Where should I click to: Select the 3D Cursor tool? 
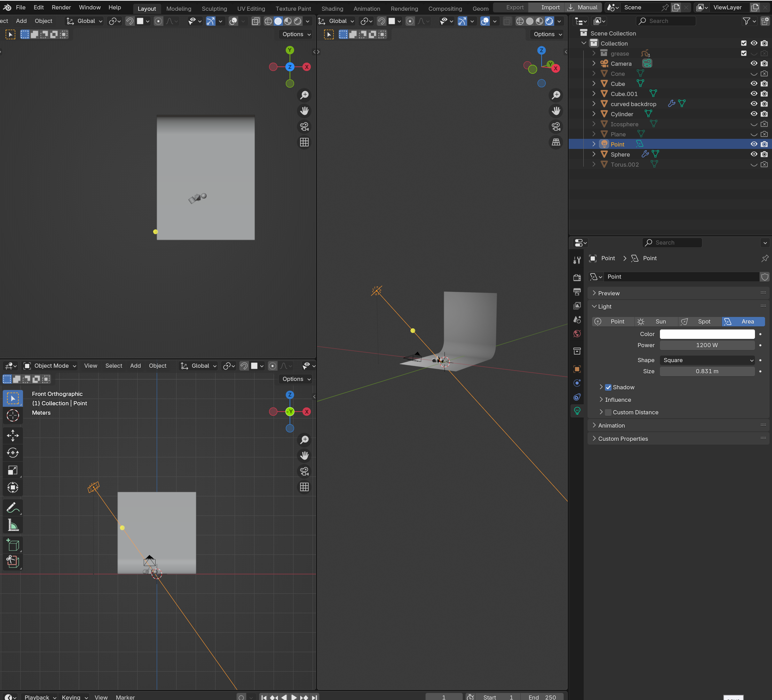[13, 415]
